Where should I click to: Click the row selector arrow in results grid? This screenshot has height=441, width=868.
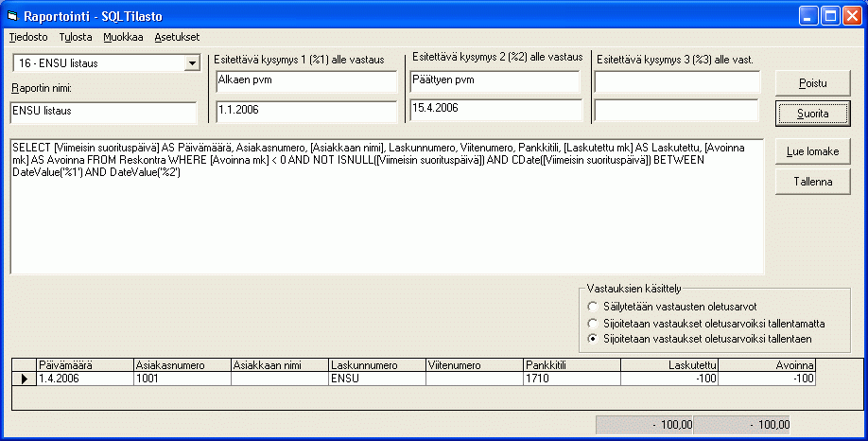24,379
